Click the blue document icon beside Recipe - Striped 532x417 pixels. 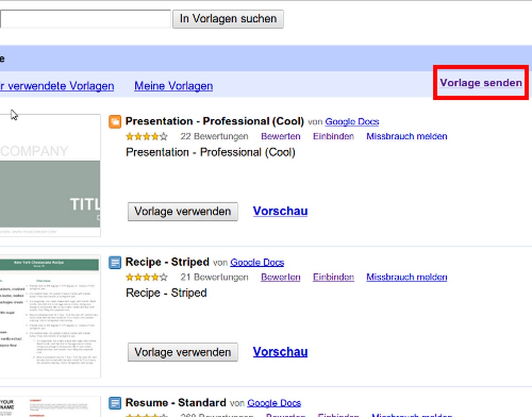(x=115, y=262)
